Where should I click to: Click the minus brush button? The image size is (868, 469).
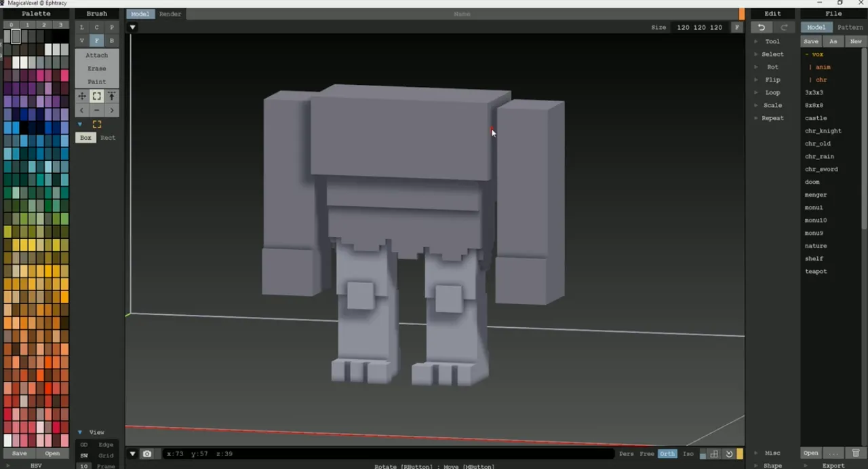click(x=97, y=110)
